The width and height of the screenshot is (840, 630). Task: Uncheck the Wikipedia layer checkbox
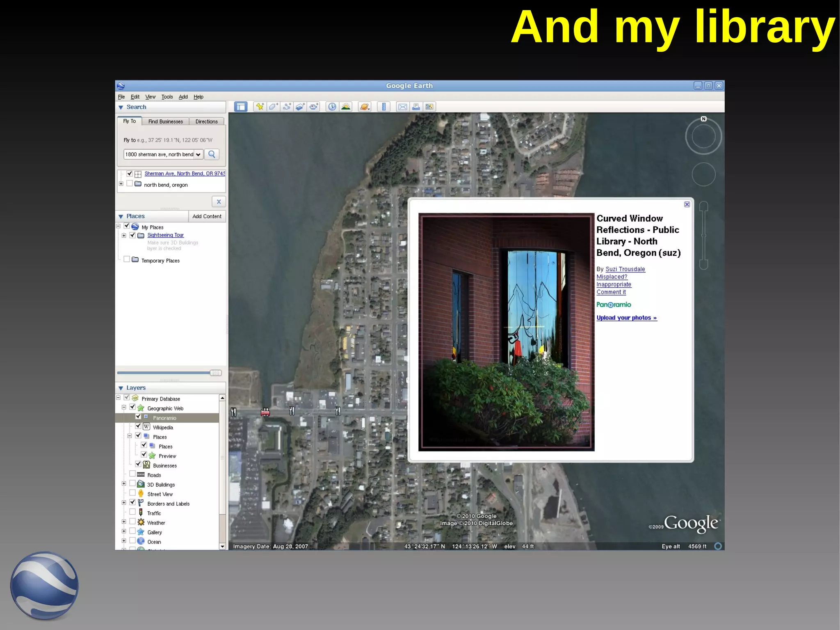point(138,426)
